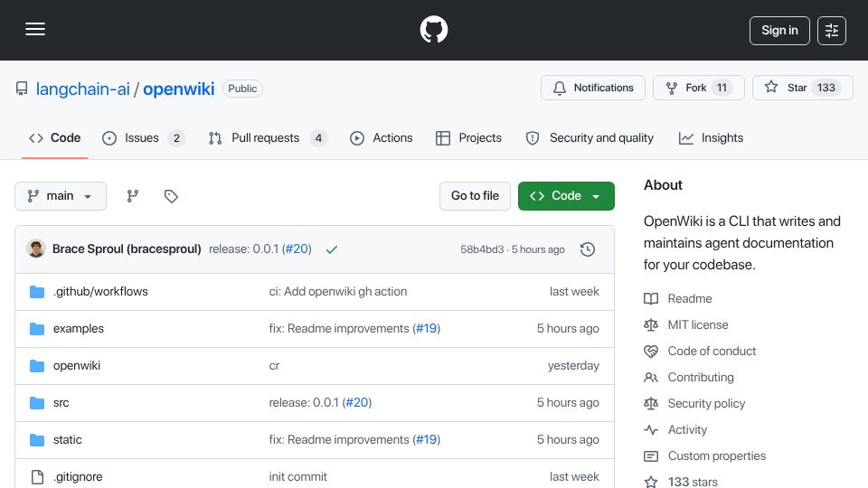This screenshot has width=868, height=488.
Task: Open commit history clock icon
Action: click(x=588, y=249)
